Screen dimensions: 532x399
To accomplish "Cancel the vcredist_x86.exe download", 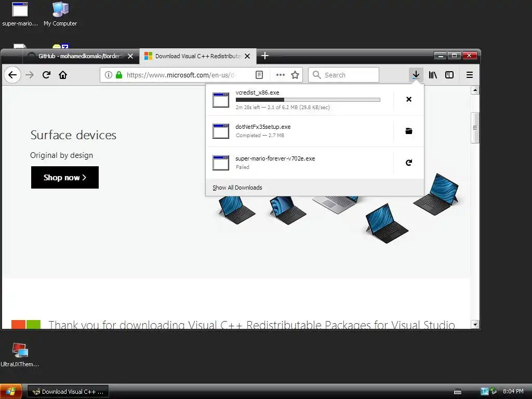I will tap(409, 99).
